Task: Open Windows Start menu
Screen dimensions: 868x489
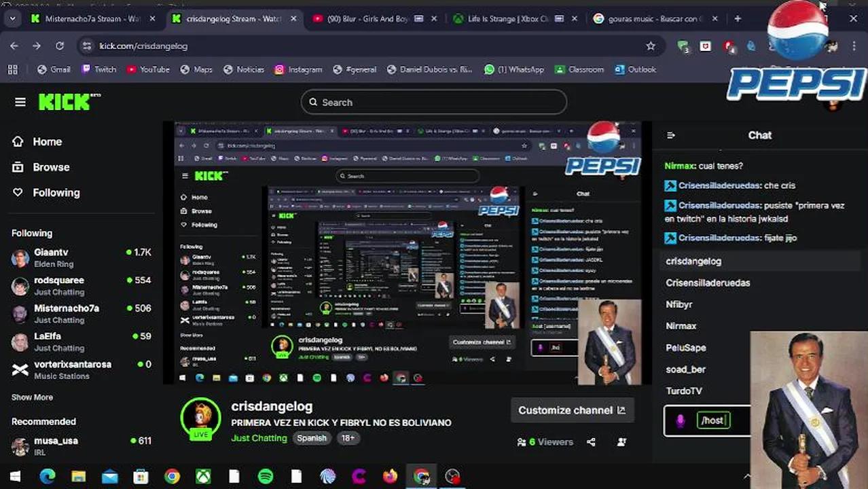Action: coord(15,476)
